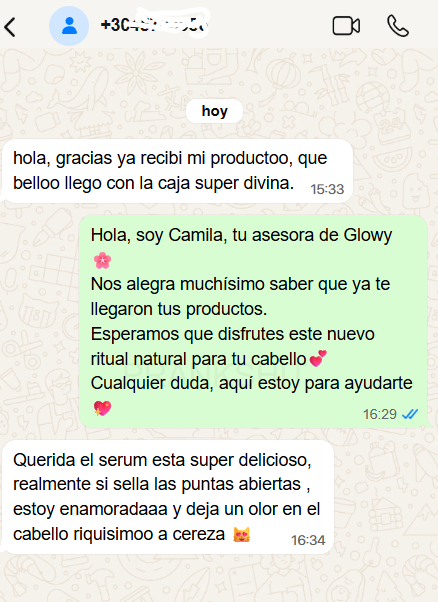Select the 'hoy' date chip
The image size is (438, 602).
[214, 111]
